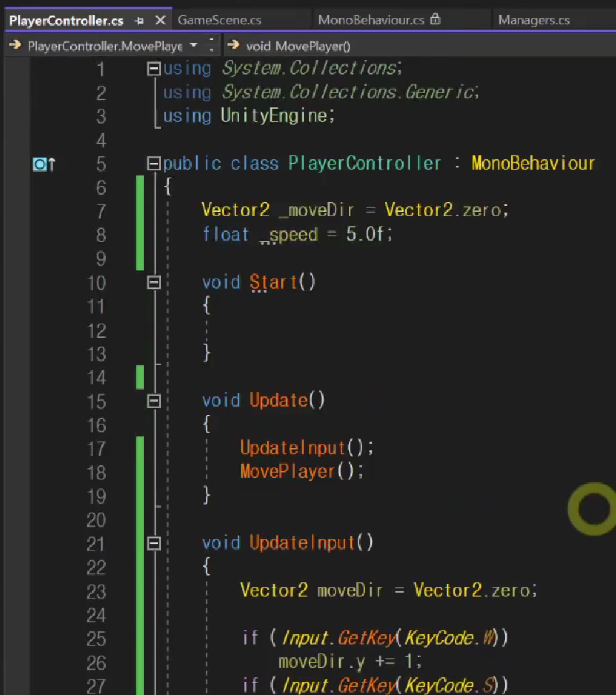Click line number 12 in the gutter
The image size is (616, 695).
point(96,331)
